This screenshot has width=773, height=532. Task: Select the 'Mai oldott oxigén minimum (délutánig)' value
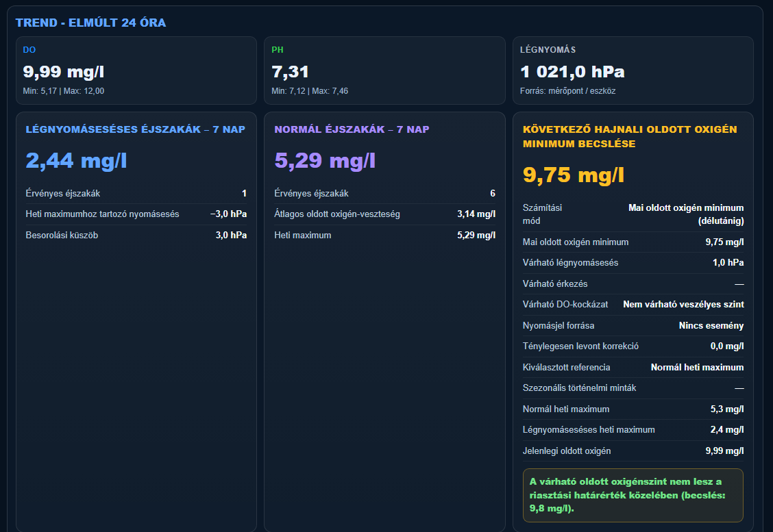point(686,214)
